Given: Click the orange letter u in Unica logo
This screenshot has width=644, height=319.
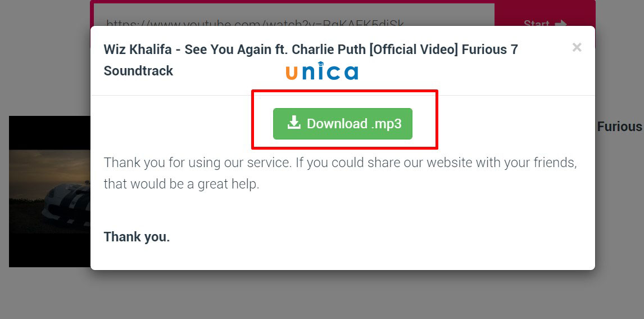Looking at the screenshot, I should point(292,73).
